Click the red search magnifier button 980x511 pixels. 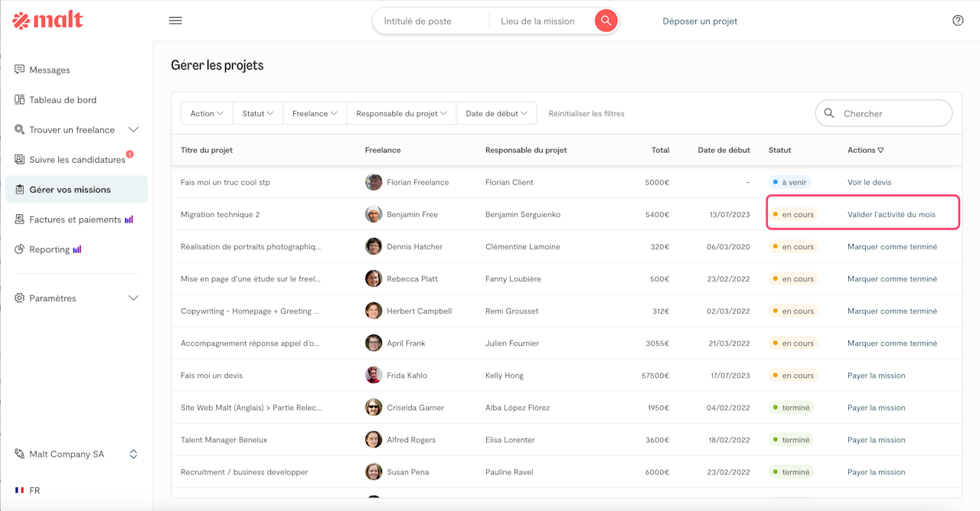(606, 21)
